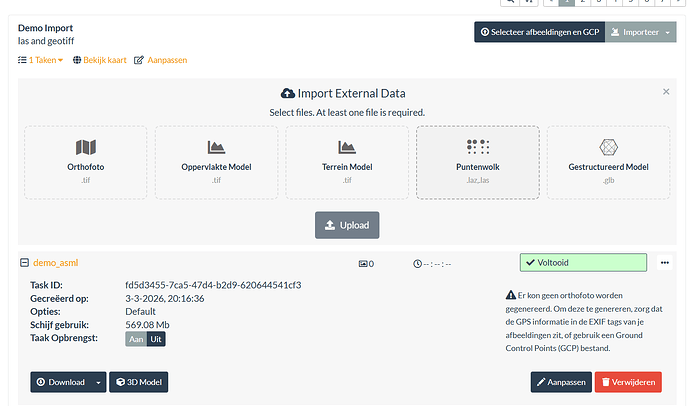690x406 pixels.
Task: Pick the Terrein Model chart icon
Action: coord(347,147)
